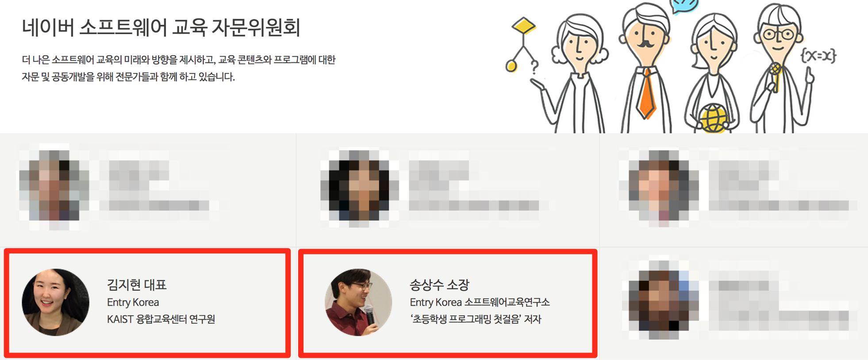
Task: Click the Entry Korea label under 김지현
Action: click(133, 303)
